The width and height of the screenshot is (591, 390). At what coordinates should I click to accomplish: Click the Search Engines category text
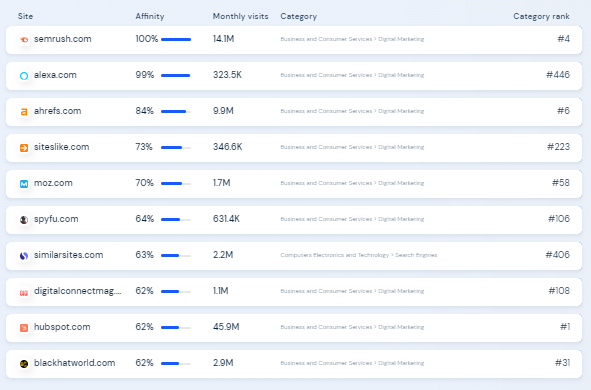[x=416, y=255]
